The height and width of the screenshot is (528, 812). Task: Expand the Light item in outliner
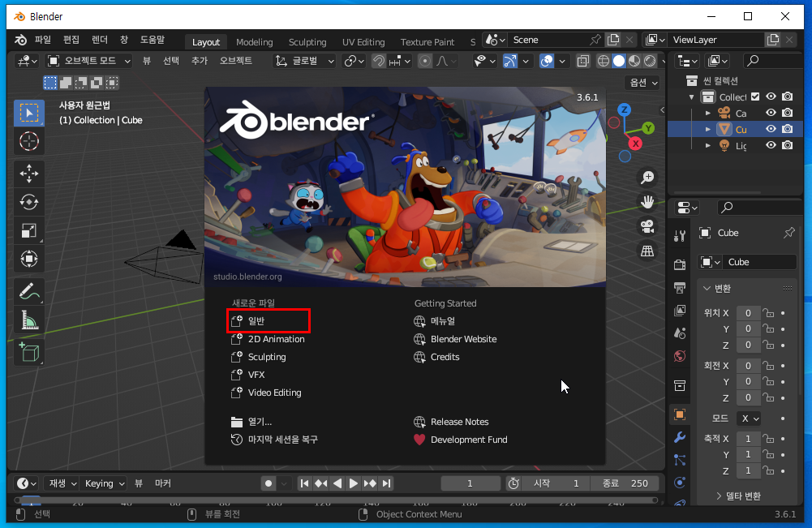[x=708, y=145]
